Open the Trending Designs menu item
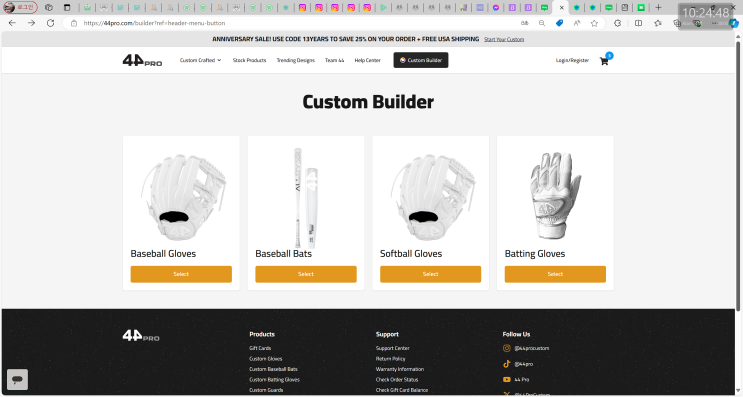Screen dimensions: 743x397 pos(296,60)
